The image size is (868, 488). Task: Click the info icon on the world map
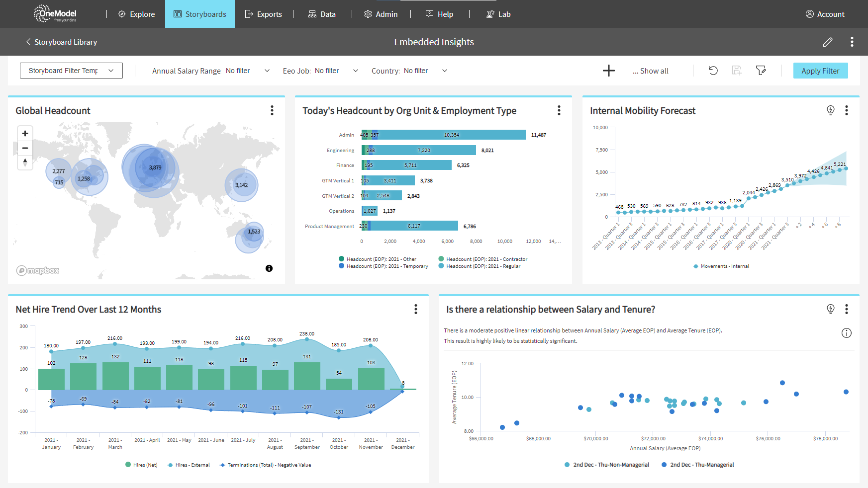269,268
